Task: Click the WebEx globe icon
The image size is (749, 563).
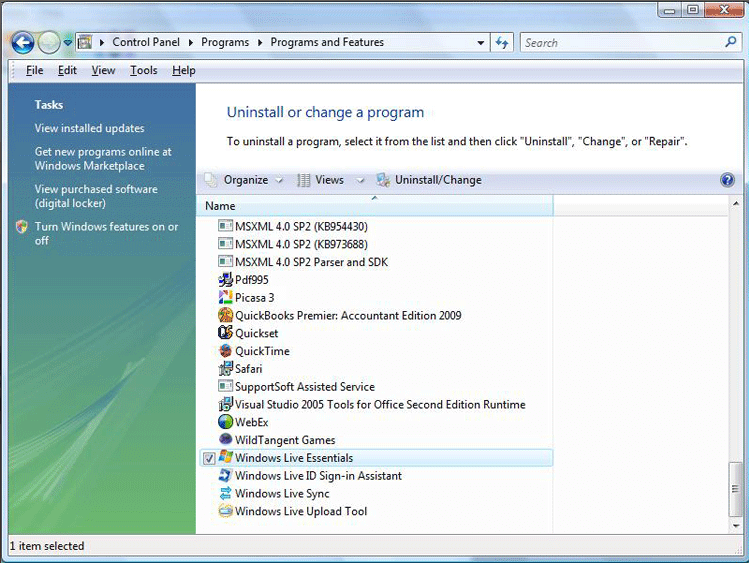Action: tap(225, 422)
